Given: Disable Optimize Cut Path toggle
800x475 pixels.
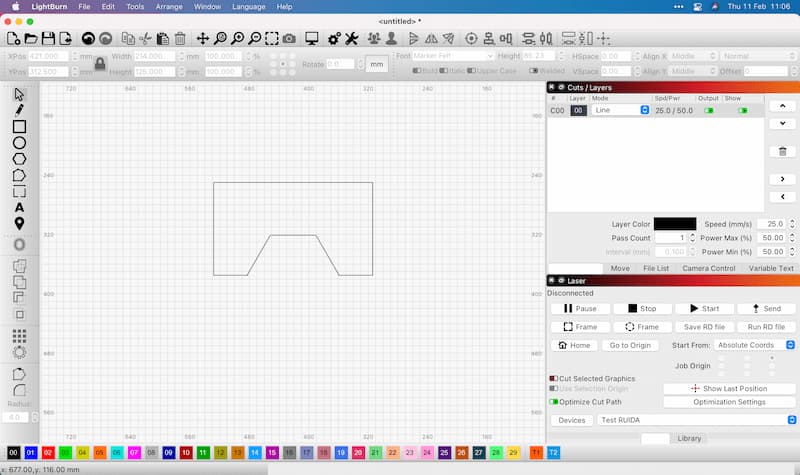Looking at the screenshot, I should click(x=553, y=401).
